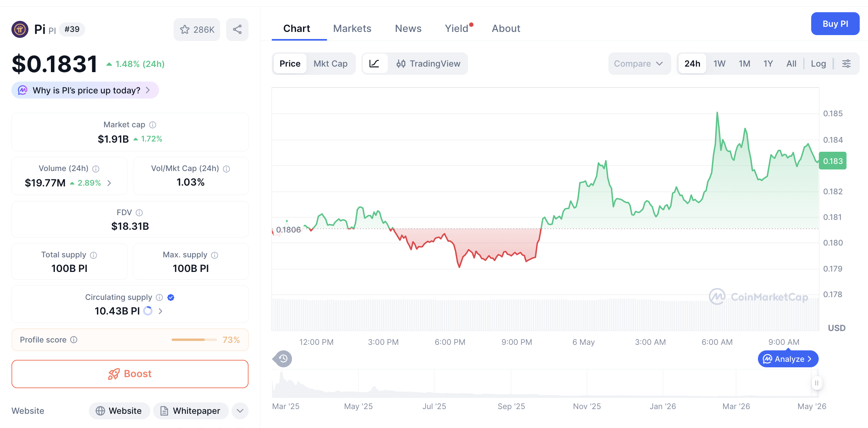This screenshot has width=868, height=428.
Task: Click the $18.31B FDV value
Action: pyautogui.click(x=130, y=226)
